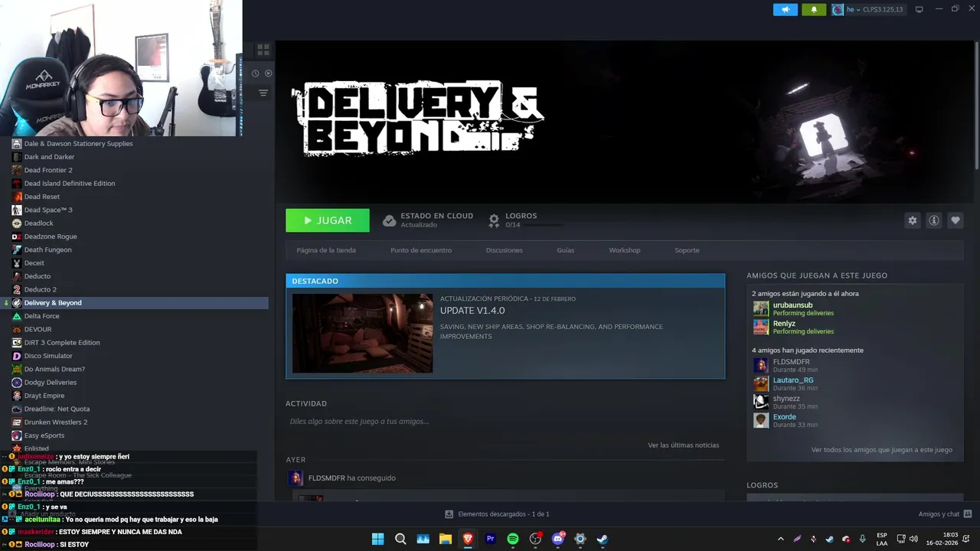Image resolution: width=980 pixels, height=551 pixels.
Task: Open Discord from the taskbar
Action: coord(558,539)
